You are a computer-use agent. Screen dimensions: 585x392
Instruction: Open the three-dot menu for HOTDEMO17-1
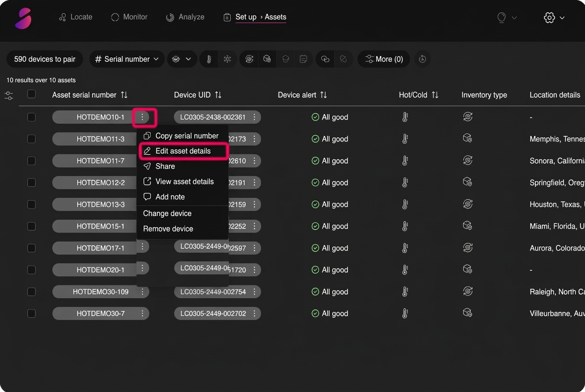143,247
